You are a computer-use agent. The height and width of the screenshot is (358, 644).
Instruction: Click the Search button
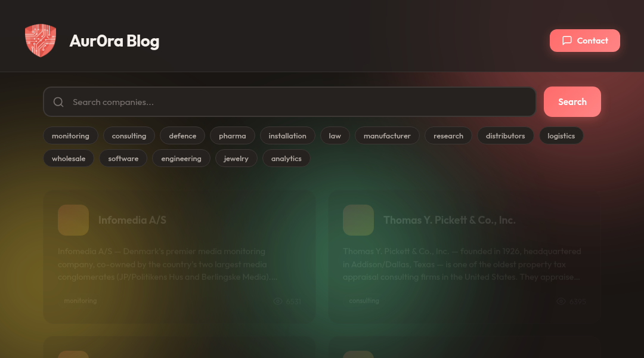572,101
